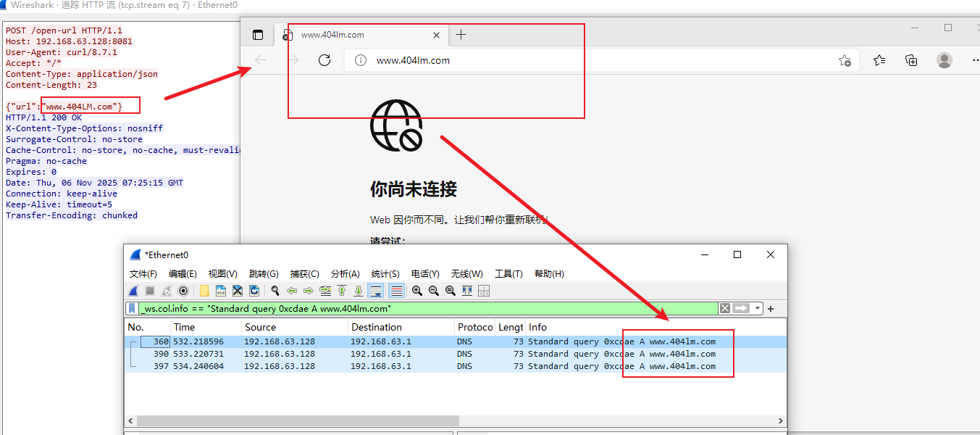This screenshot has height=435, width=980.
Task: Open 工具(T) menu in Wireshark
Action: pyautogui.click(x=508, y=273)
